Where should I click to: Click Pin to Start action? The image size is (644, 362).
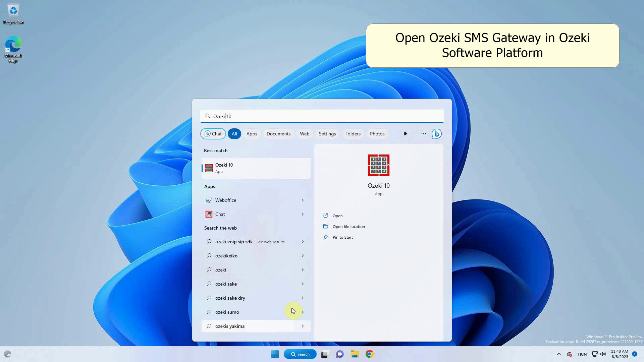[x=342, y=237]
